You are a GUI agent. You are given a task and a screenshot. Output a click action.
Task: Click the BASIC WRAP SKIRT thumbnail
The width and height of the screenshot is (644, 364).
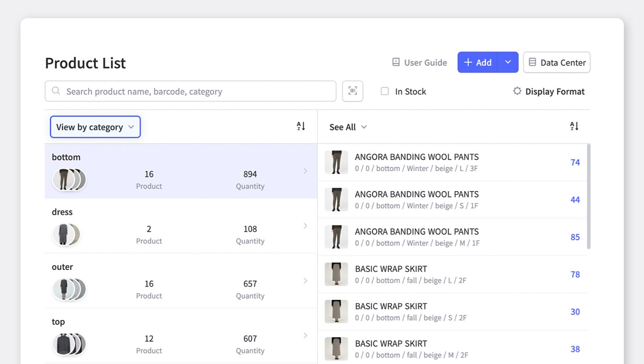[336, 274]
